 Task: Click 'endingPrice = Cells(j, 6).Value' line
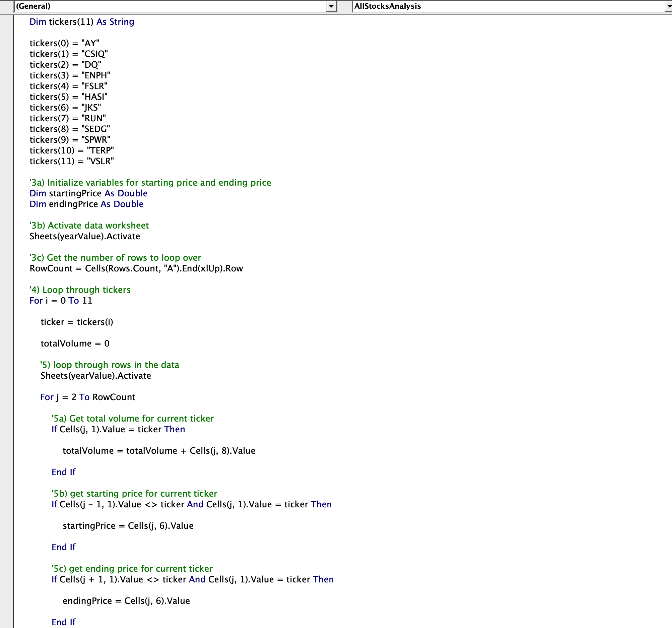[x=126, y=601]
